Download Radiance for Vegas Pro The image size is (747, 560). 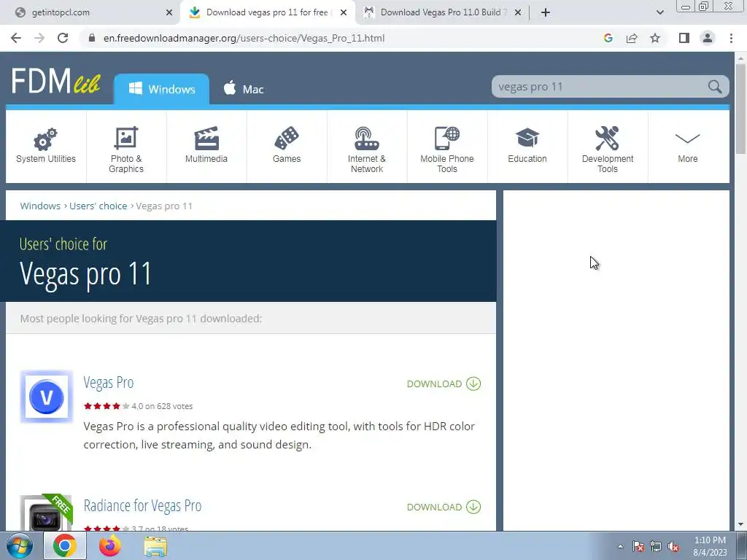click(x=444, y=507)
